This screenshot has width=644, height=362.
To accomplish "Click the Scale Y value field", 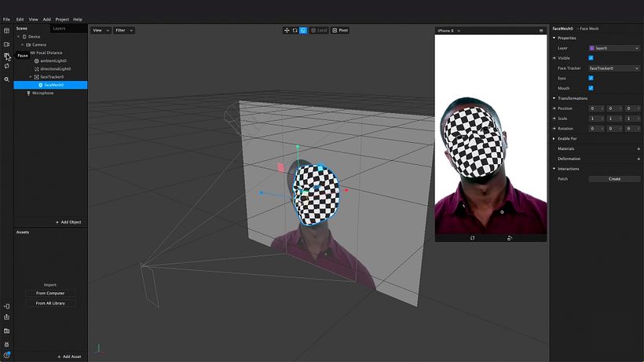I will [x=614, y=119].
